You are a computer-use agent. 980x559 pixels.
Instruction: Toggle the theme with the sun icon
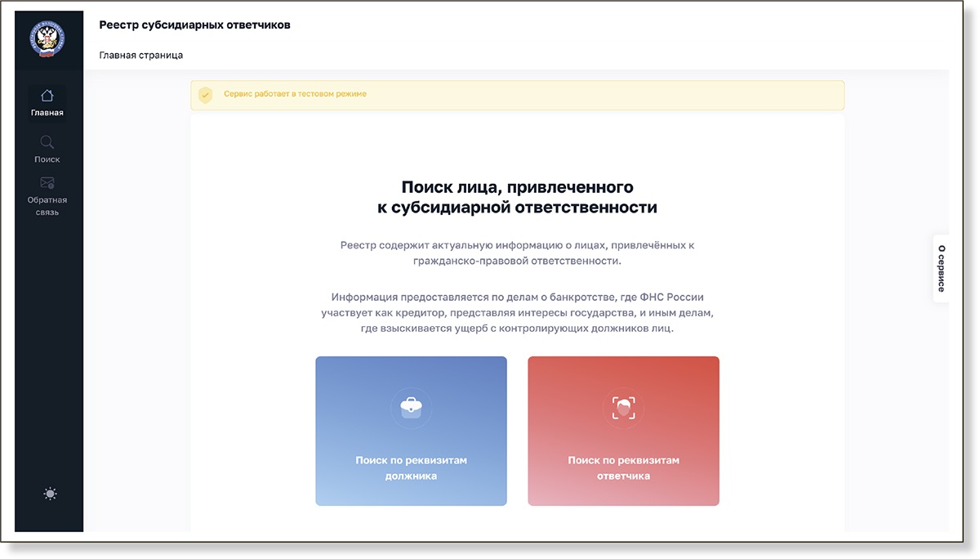pos(51,494)
